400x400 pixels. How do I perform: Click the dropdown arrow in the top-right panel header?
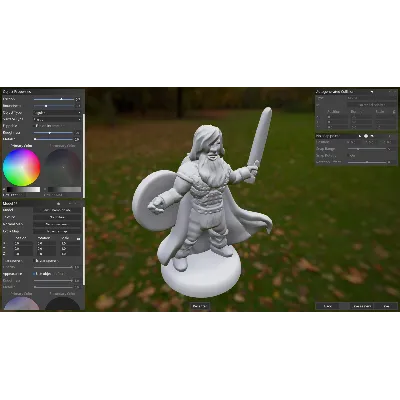(372, 91)
